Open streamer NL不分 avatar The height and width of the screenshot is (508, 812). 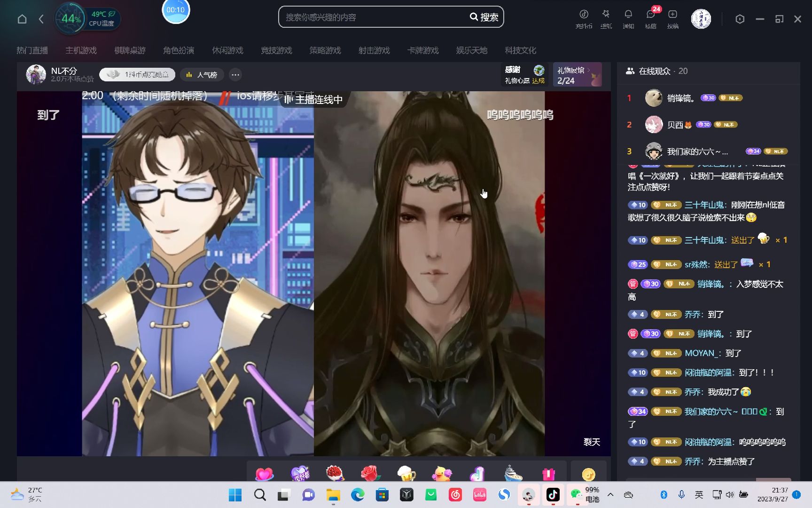coord(36,74)
